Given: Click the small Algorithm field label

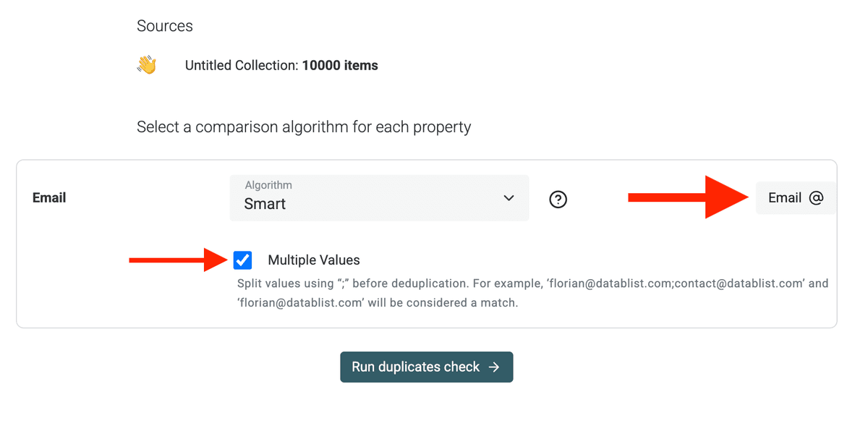Looking at the screenshot, I should coord(268,185).
